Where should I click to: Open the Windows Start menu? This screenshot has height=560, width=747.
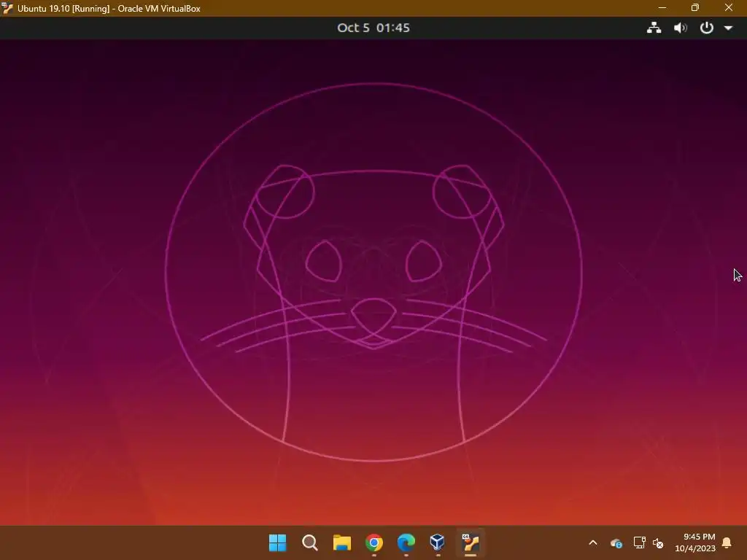coord(277,542)
